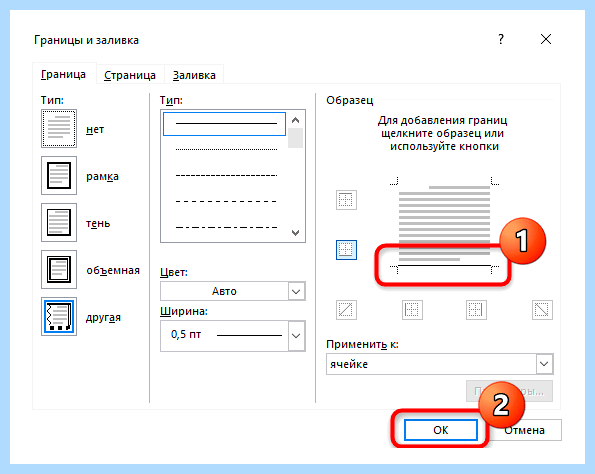Switch to the 'Заливка' tab
This screenshot has height=474, width=595.
coord(194,75)
